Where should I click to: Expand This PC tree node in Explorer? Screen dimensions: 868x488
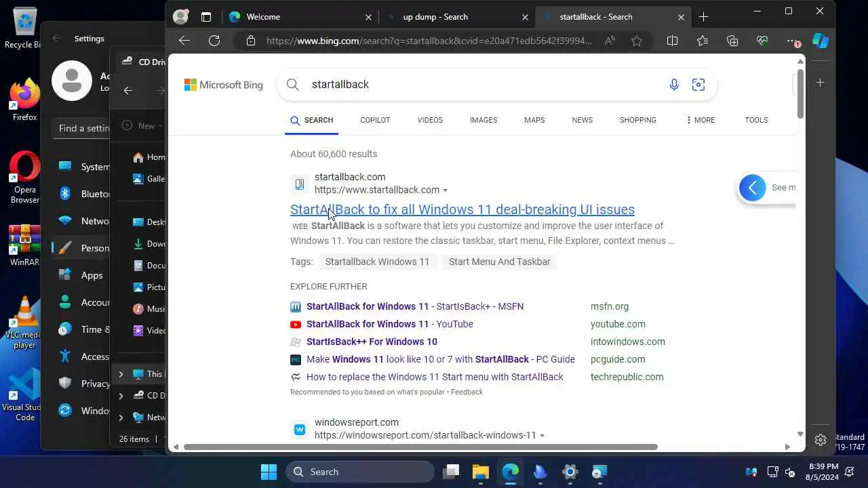[121, 373]
